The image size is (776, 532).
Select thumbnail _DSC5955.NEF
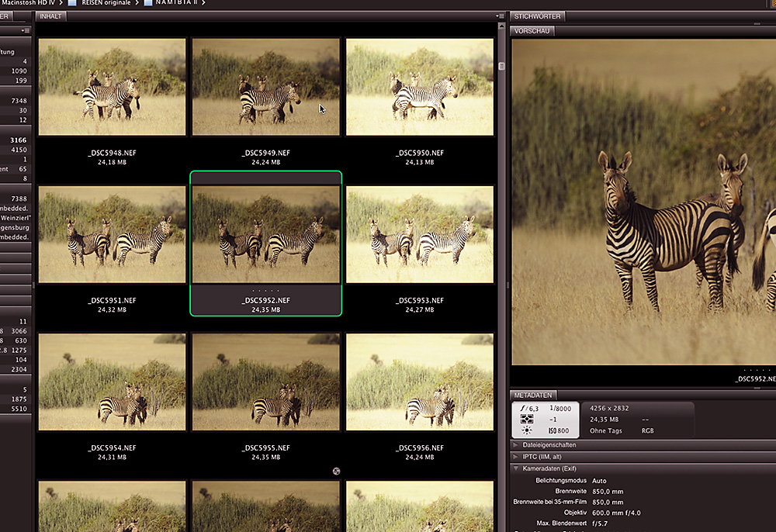(x=266, y=382)
